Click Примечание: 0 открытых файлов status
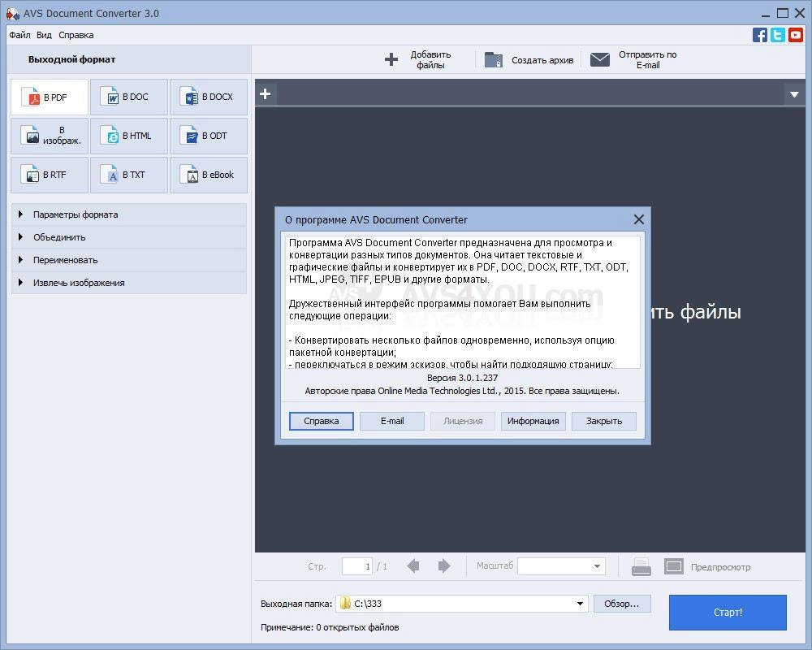The width and height of the screenshot is (812, 650). pos(330,627)
